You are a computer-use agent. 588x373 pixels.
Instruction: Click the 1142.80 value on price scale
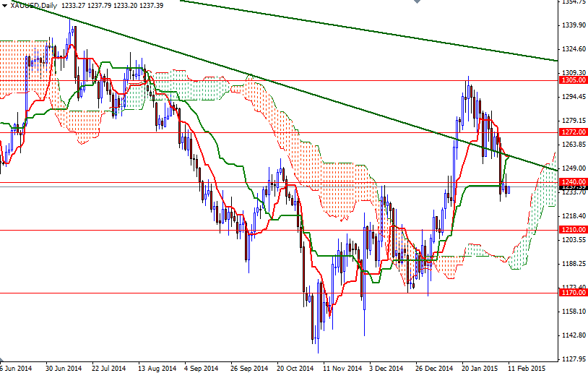click(573, 335)
